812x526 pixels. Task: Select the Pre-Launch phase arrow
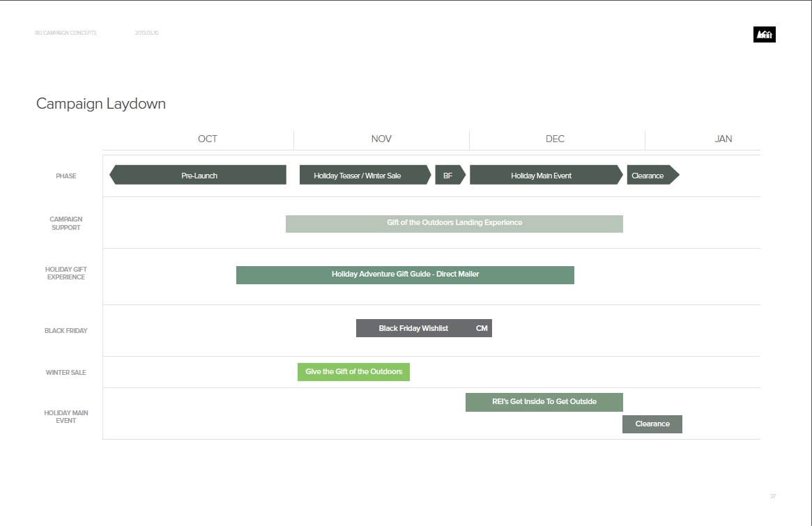coord(199,176)
